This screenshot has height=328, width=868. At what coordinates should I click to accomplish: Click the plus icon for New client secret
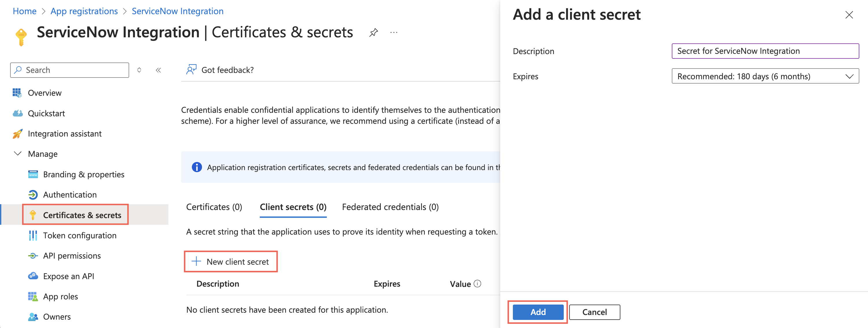196,261
